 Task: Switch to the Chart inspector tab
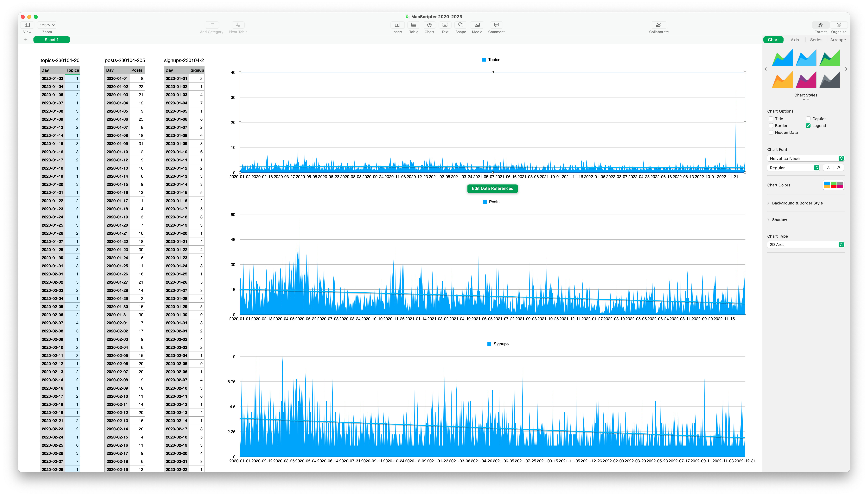(x=773, y=39)
